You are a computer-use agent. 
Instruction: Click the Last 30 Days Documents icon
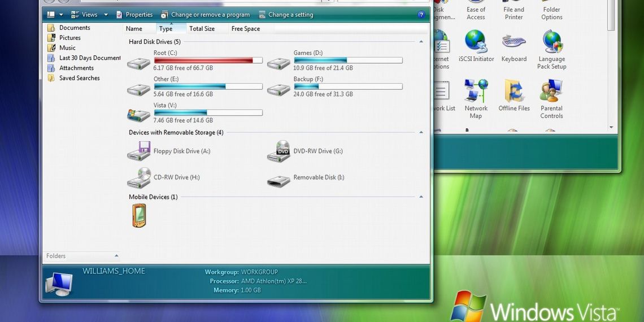(51, 58)
